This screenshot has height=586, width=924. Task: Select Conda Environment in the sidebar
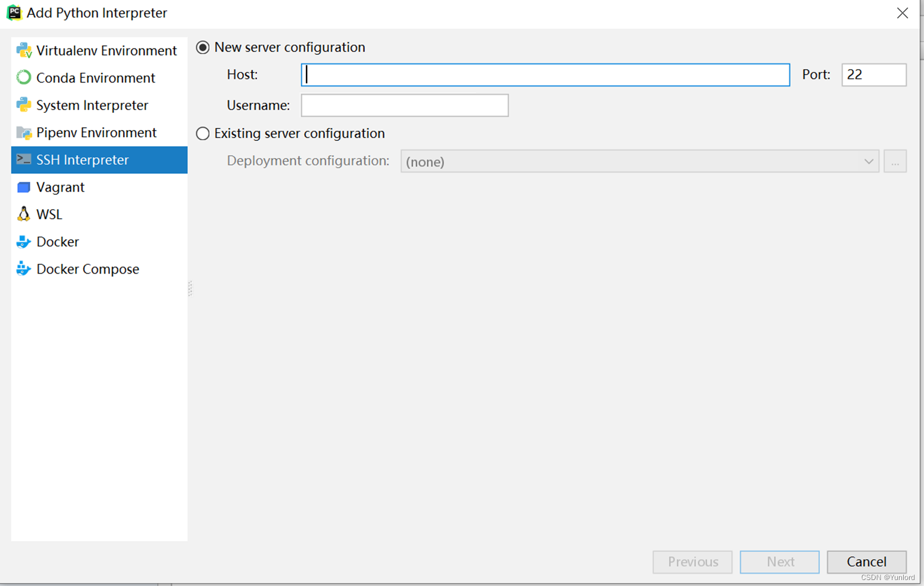click(x=99, y=78)
